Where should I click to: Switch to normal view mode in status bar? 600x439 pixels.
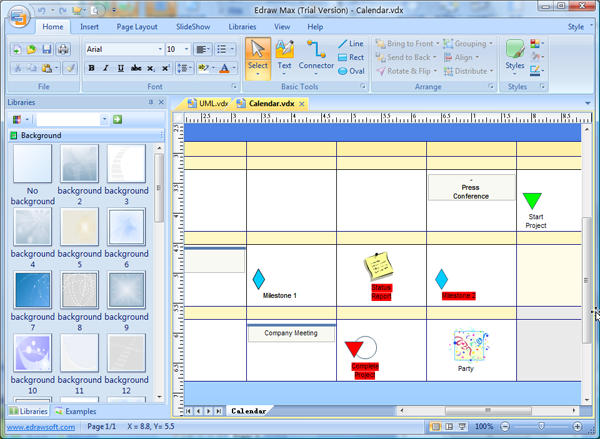(x=435, y=426)
